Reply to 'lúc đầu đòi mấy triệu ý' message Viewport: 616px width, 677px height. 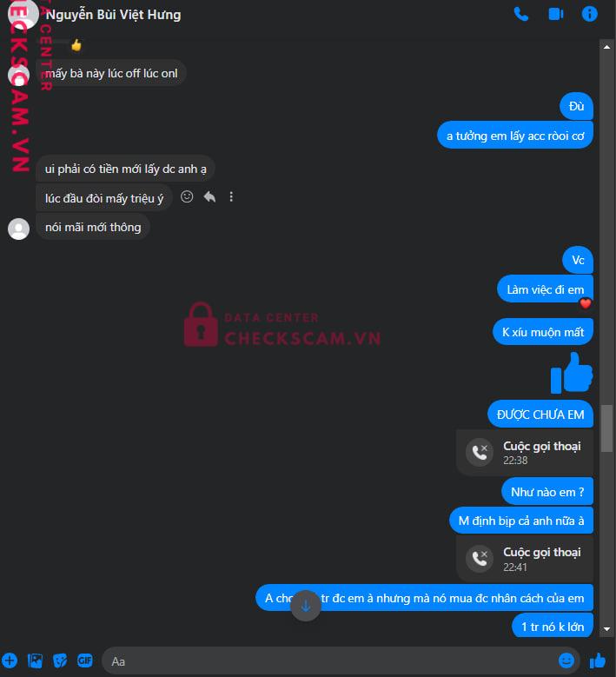pos(209,197)
